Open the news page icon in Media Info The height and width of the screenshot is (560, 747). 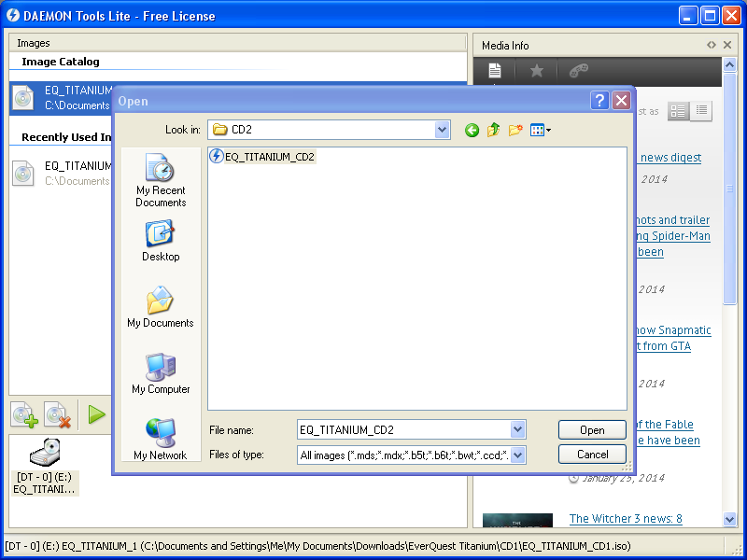(494, 71)
